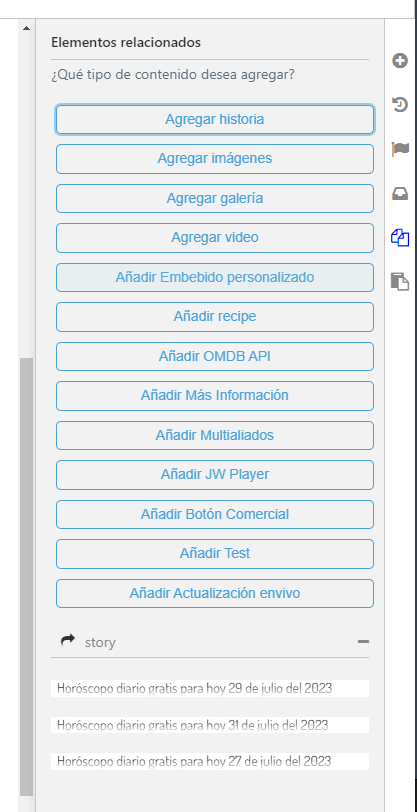Choose Agregar imágenes
417x812 pixels.
[x=215, y=158]
